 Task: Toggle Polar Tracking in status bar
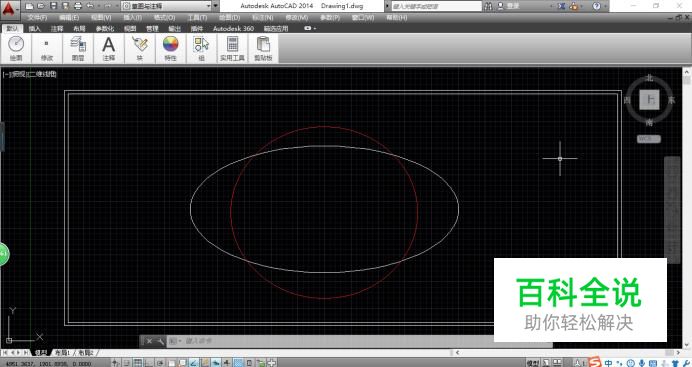point(160,363)
